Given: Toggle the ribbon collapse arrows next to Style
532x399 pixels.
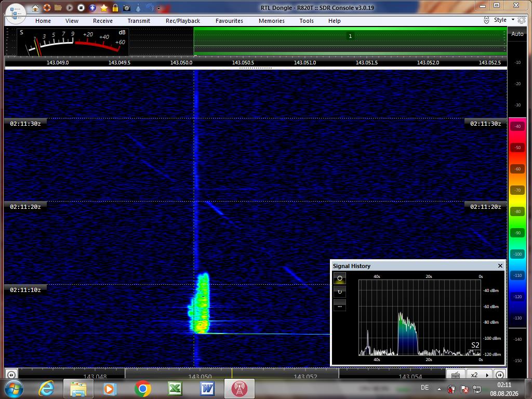Looking at the screenshot, I should coord(486,20).
